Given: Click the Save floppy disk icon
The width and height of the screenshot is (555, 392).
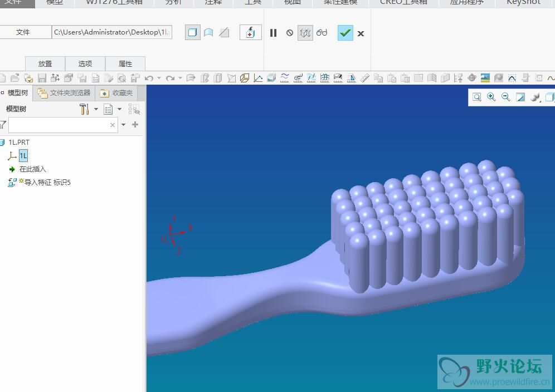Looking at the screenshot, I should click(42, 78).
